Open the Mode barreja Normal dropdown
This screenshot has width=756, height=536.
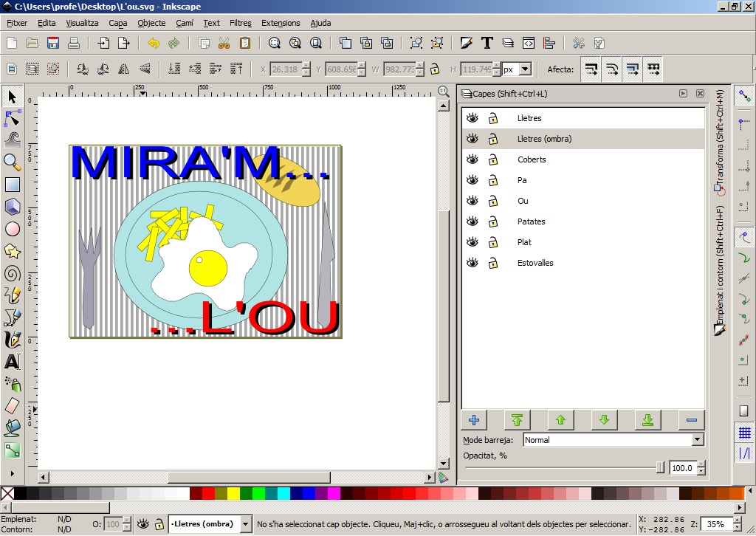tap(697, 439)
